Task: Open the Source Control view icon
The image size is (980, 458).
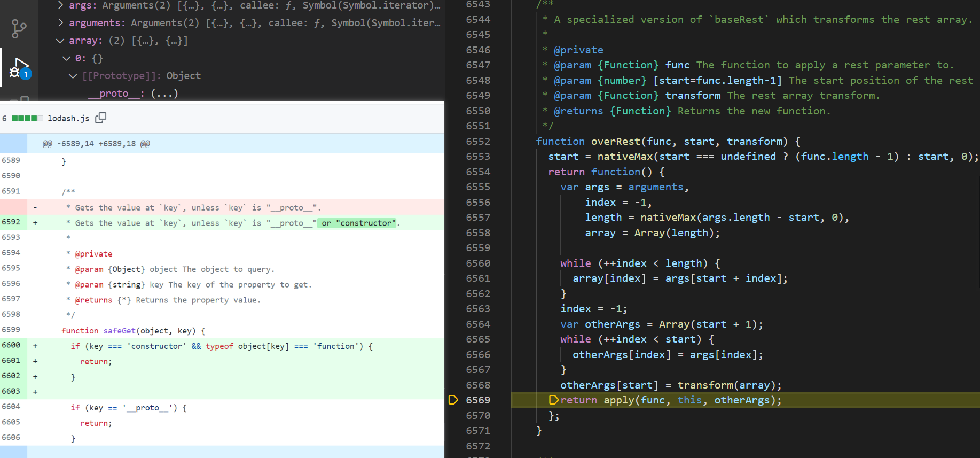Action: point(19,29)
